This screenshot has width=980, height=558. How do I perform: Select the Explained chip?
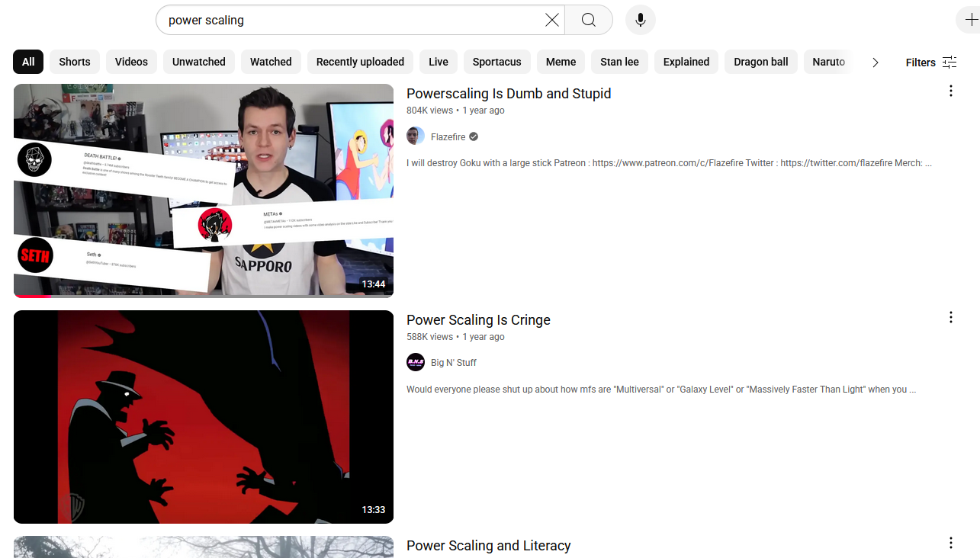686,62
